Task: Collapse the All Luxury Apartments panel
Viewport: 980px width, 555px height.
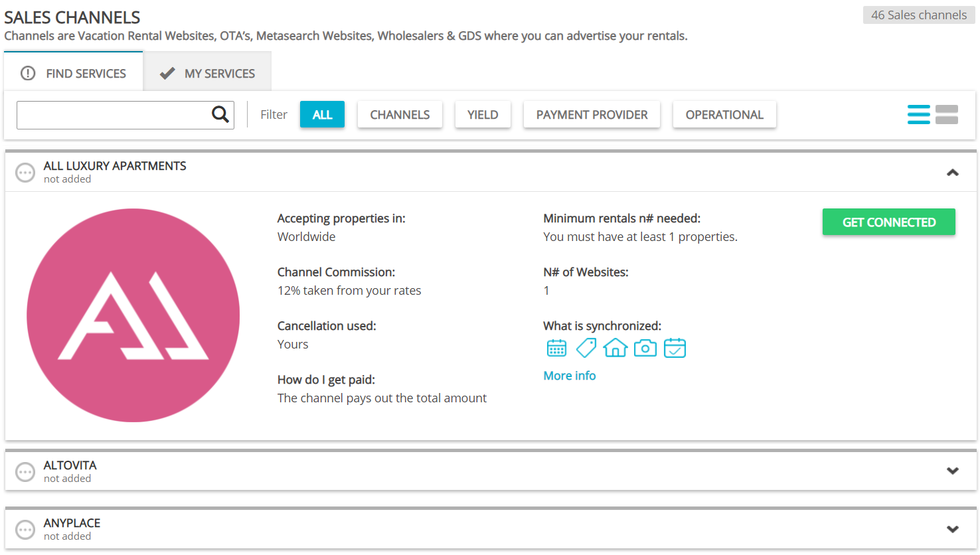Action: pos(953,173)
